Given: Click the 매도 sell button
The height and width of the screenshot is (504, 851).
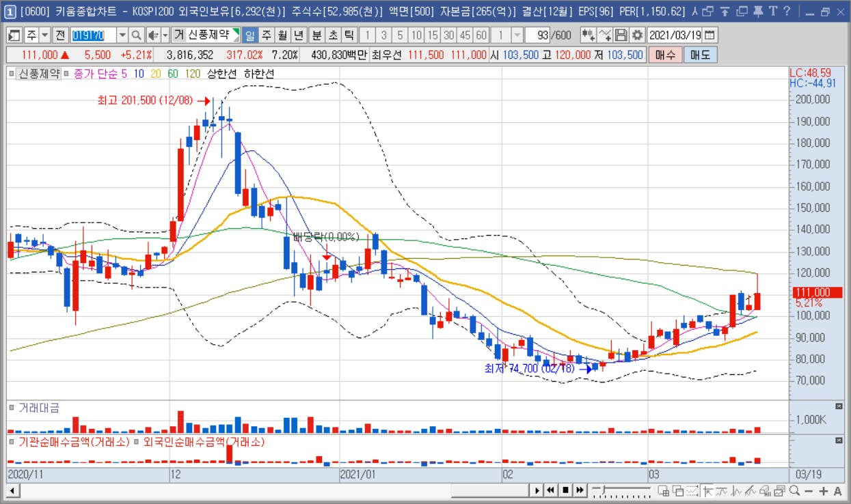Looking at the screenshot, I should [x=700, y=55].
